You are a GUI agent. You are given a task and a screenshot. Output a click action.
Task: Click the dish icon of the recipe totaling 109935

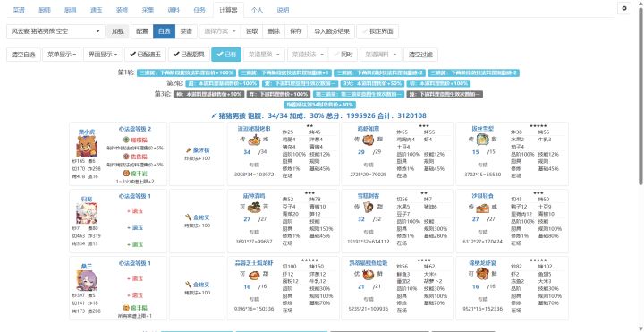(x=368, y=274)
